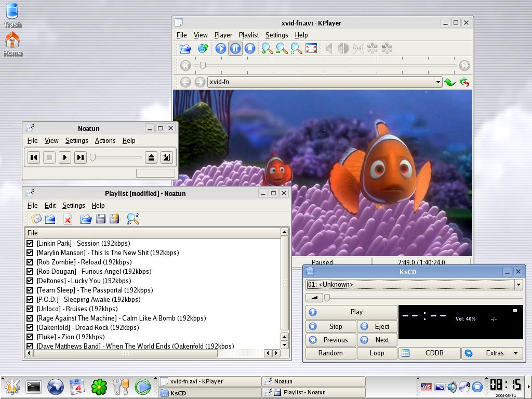Click Loop button in KsCD
Screen dimensions: 532x399
click(x=377, y=353)
